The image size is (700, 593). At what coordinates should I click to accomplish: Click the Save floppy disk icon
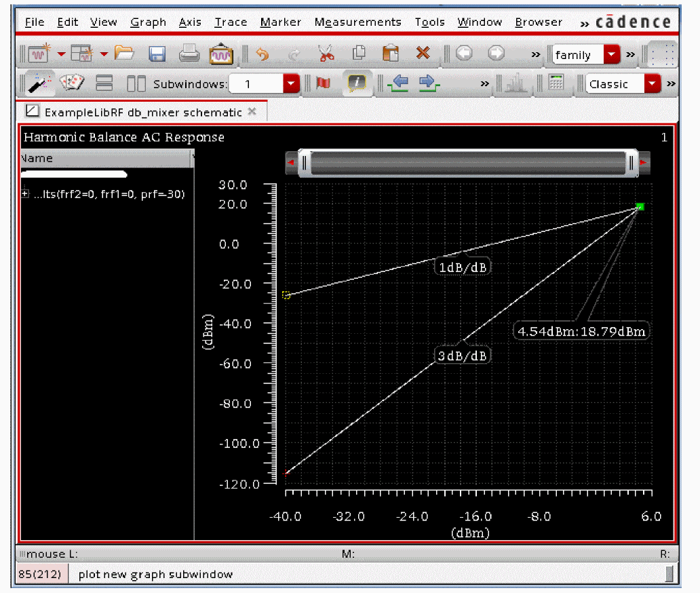[157, 54]
